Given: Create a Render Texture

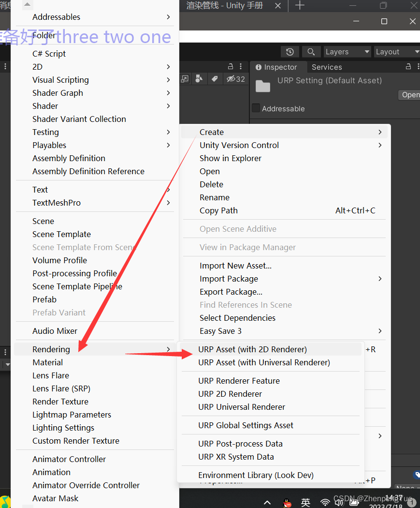Looking at the screenshot, I should pos(95,402).
